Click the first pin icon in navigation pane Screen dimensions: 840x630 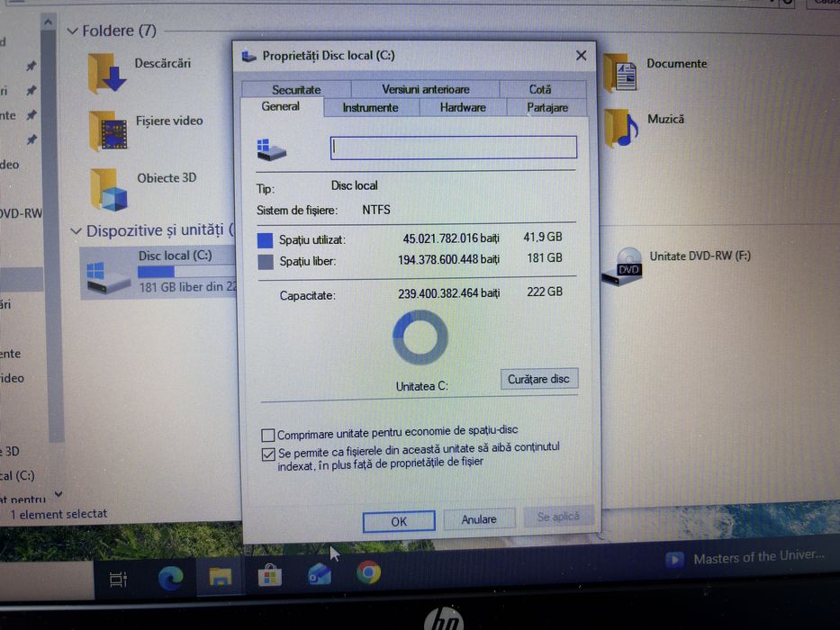pyautogui.click(x=32, y=66)
